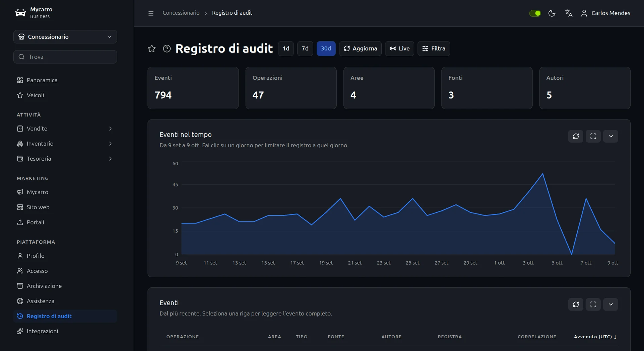Refresh the Eventi nel tempo chart
644x351 pixels.
point(576,136)
